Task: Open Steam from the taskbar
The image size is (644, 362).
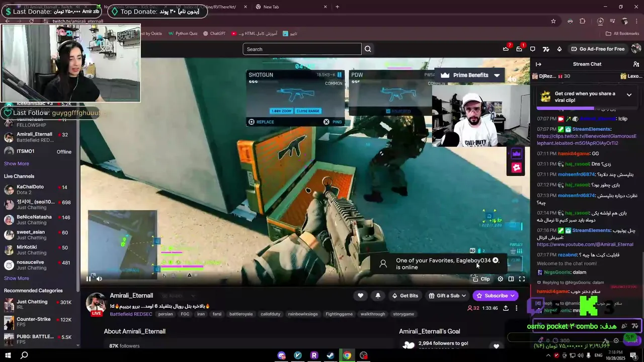Action: (331, 355)
